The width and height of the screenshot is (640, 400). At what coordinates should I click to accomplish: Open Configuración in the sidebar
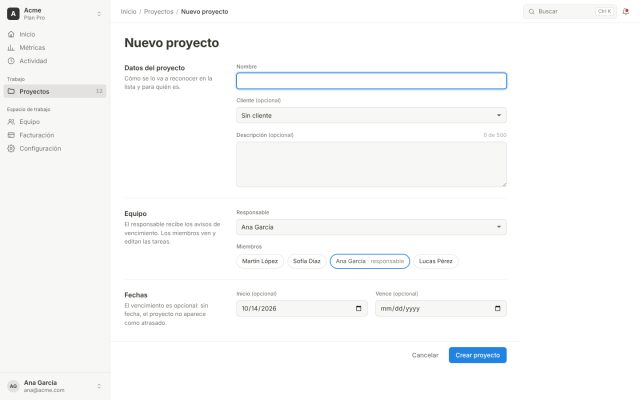click(x=55, y=149)
